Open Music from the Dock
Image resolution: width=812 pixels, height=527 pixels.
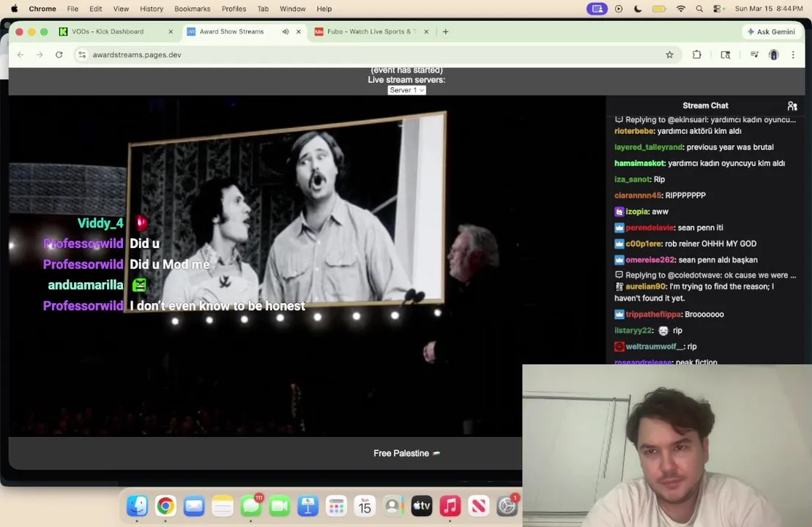[x=450, y=506]
